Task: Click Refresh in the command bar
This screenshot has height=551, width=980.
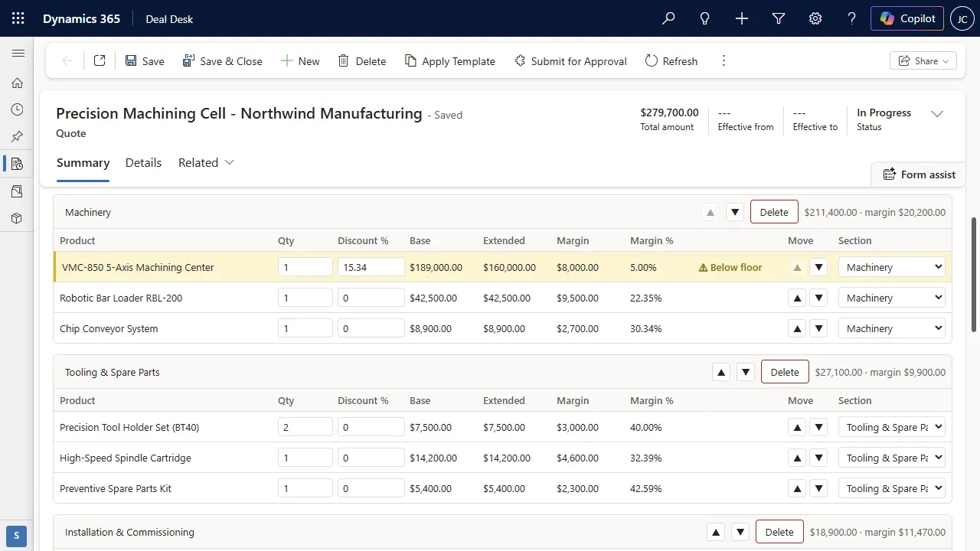Action: tap(671, 60)
